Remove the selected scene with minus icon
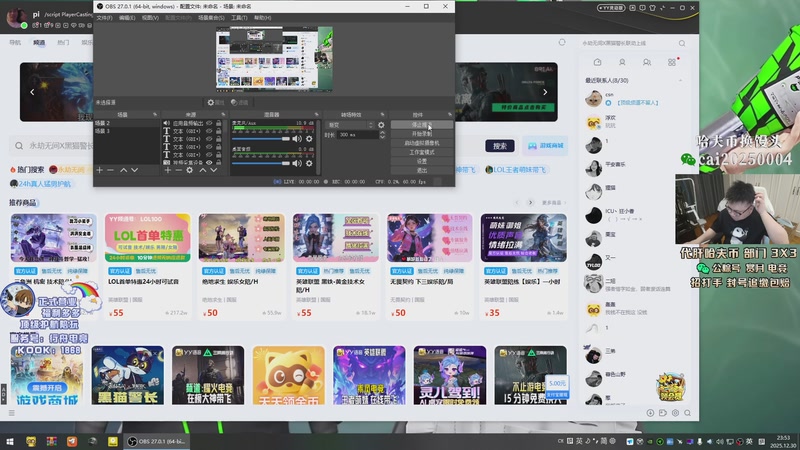 point(110,170)
